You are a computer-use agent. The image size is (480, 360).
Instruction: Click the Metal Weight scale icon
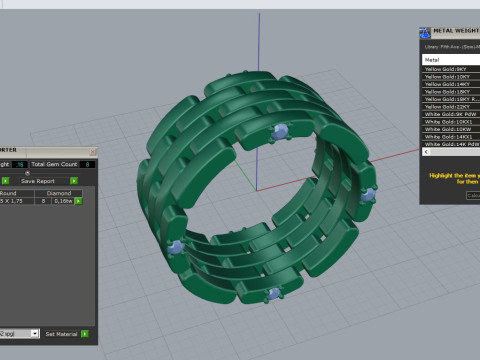[425, 33]
